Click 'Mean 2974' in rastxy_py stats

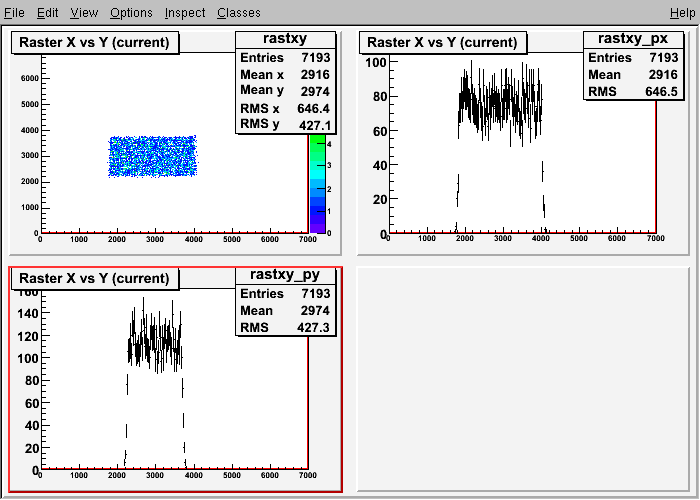point(285,311)
